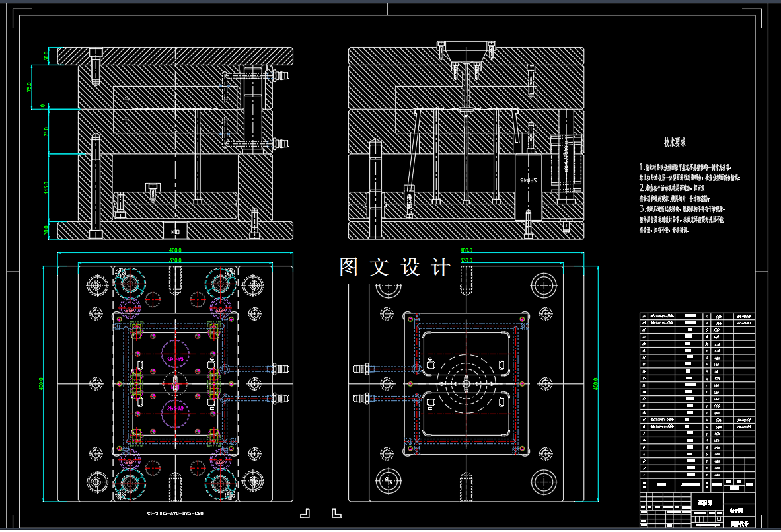Select the 400.0 height dimension beside the cavity plan view
Screen dimensions: 781x532
click(596, 383)
